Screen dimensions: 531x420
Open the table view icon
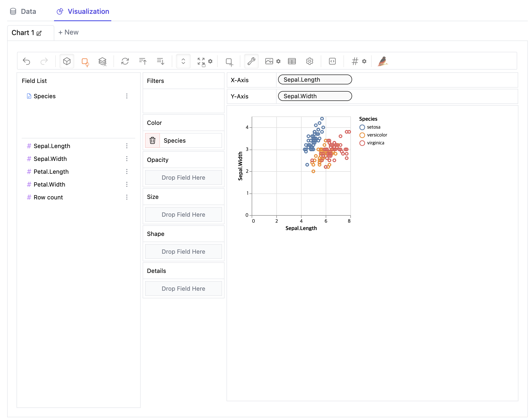click(x=292, y=61)
